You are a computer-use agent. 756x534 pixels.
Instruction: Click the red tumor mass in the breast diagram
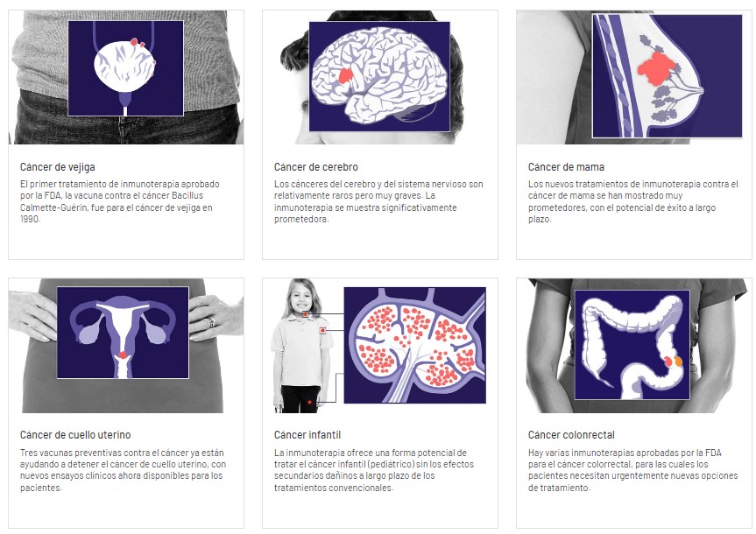(655, 69)
